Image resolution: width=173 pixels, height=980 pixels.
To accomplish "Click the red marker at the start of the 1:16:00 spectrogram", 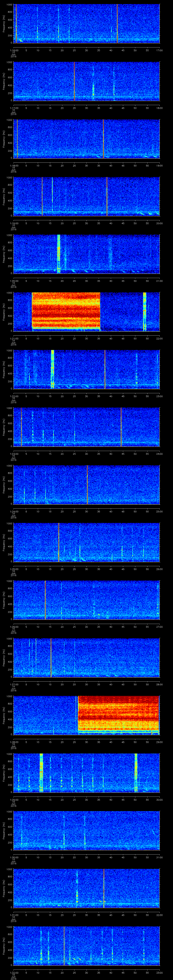I will [x=16, y=24].
